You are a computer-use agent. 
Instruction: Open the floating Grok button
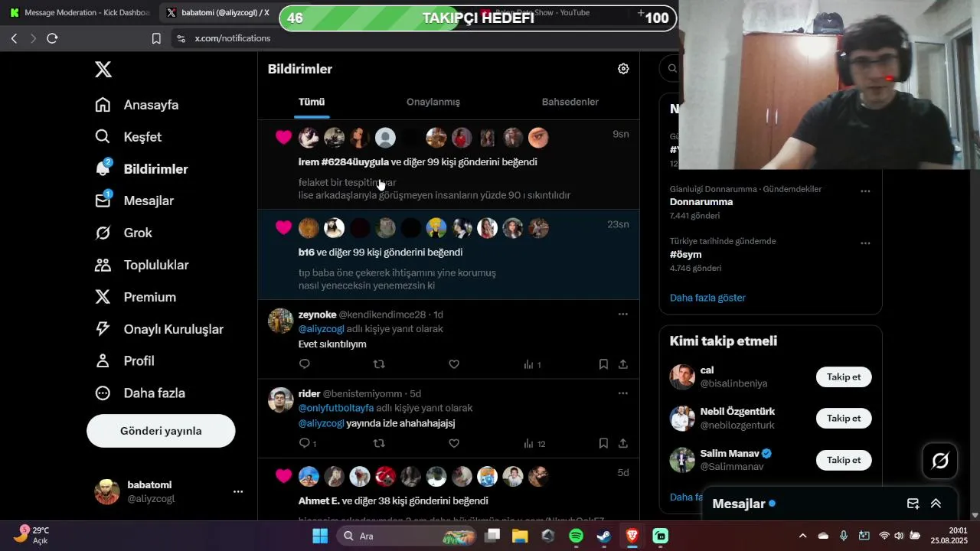point(940,461)
